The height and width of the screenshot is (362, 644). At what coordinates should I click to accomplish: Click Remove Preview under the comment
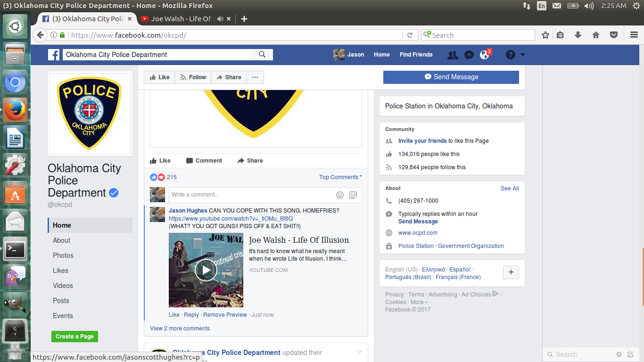[x=225, y=315]
